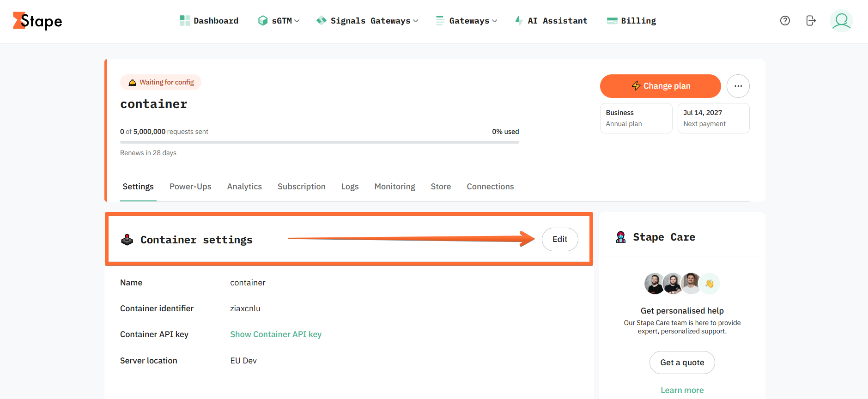The width and height of the screenshot is (868, 399).
Task: Open the help question mark icon
Action: (x=785, y=21)
